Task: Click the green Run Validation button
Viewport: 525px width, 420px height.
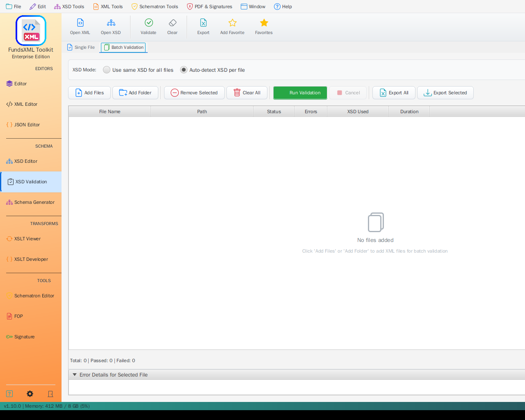Action: pyautogui.click(x=300, y=93)
